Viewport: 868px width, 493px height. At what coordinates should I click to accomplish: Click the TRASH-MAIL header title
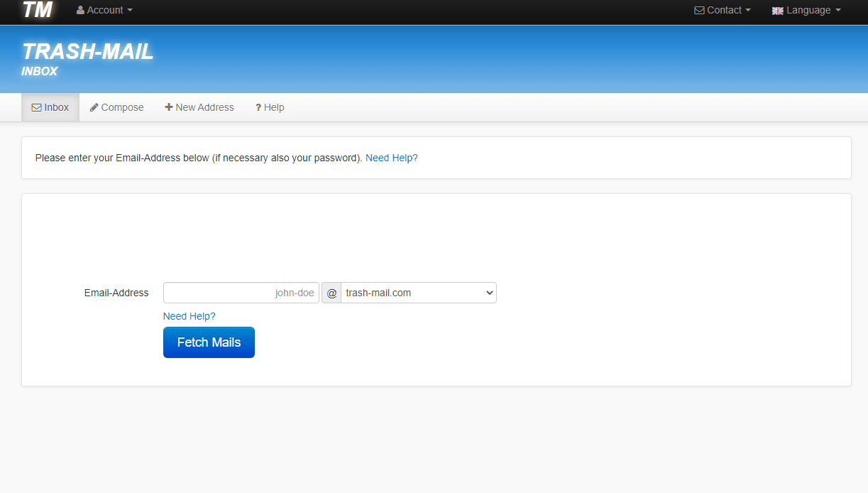coord(87,52)
